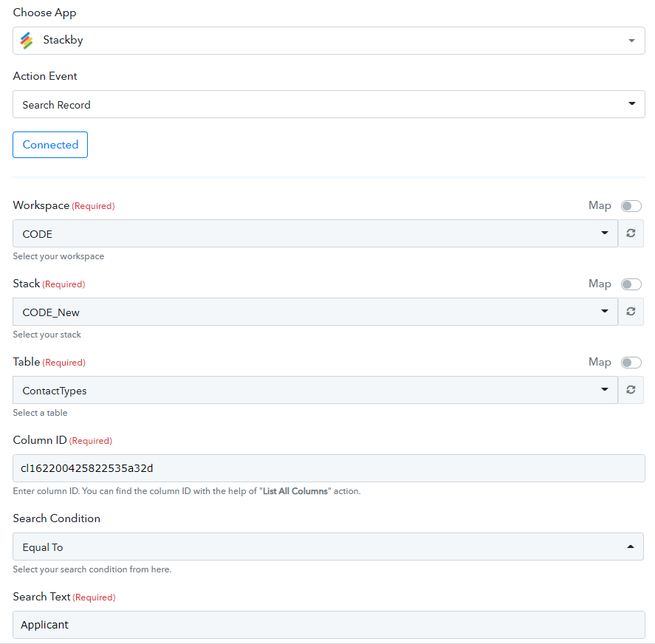Open the Choose App dropdown showing Stackby
The height and width of the screenshot is (644, 655).
click(329, 41)
